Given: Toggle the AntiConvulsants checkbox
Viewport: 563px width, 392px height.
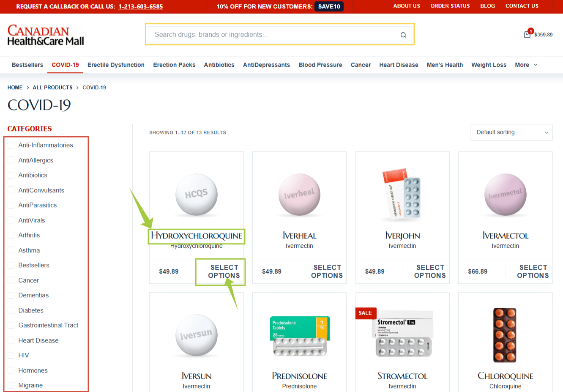Looking at the screenshot, I should coord(11,190).
